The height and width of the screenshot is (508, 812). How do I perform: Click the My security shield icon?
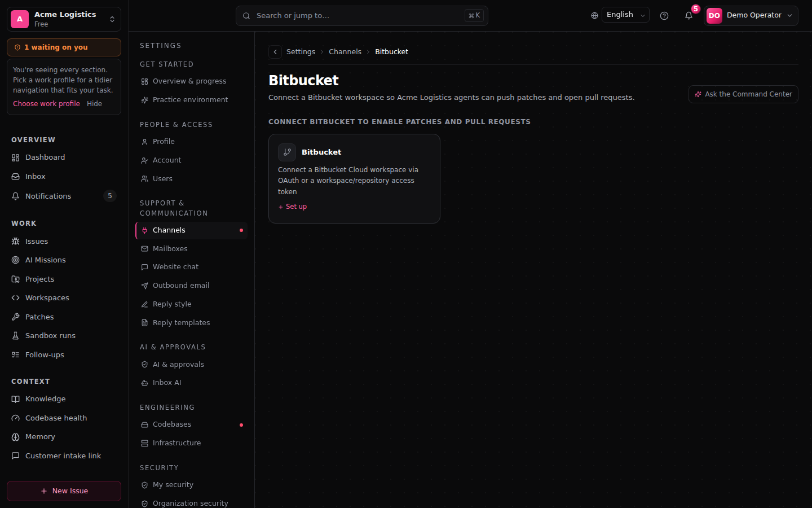[x=145, y=485]
